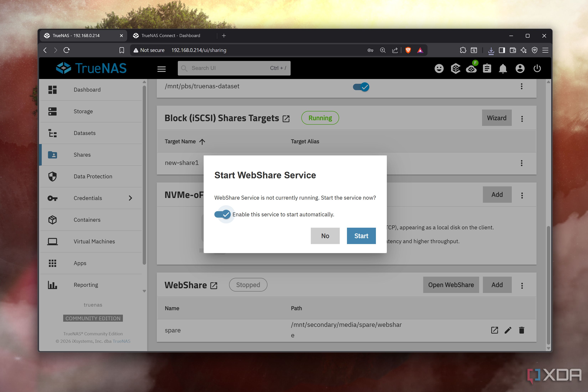
Task: Open the user account icon
Action: (520, 68)
